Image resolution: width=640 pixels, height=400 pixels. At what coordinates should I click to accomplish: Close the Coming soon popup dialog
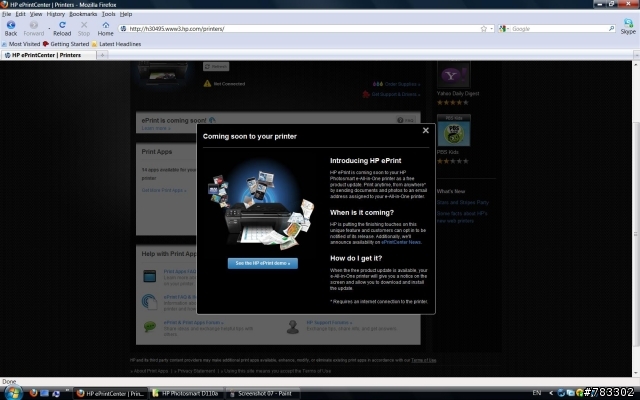pyautogui.click(x=426, y=130)
